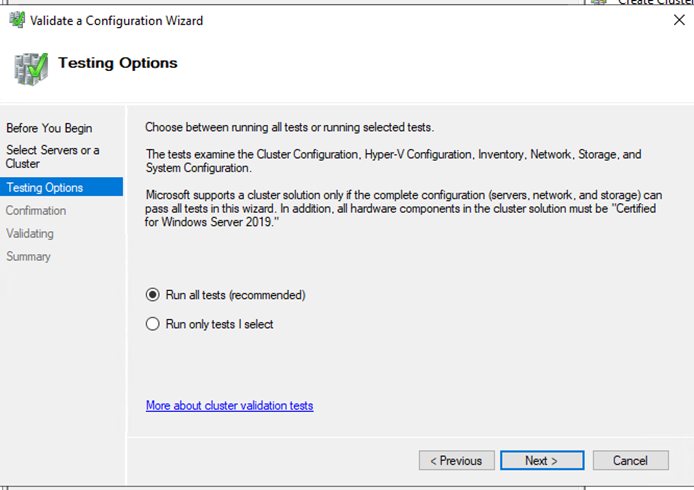
Task: Click the Create Cluster link behind the wizard
Action: tap(655, 3)
